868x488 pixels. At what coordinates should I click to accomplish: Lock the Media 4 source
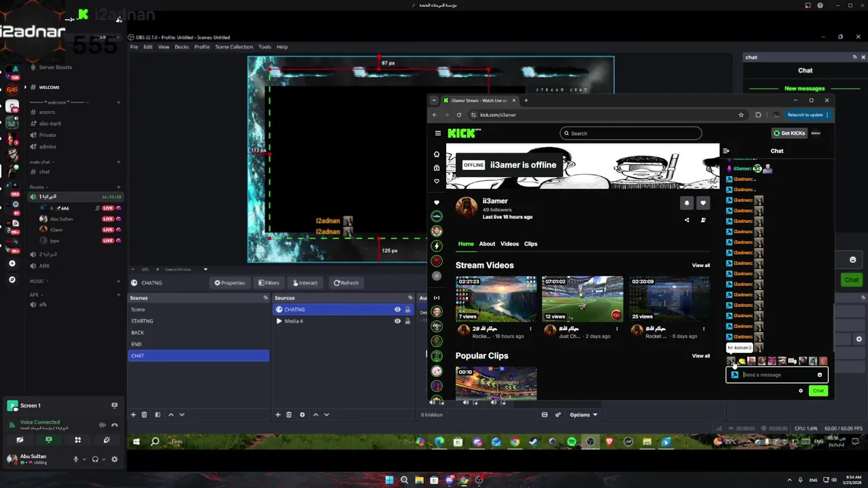(x=408, y=321)
